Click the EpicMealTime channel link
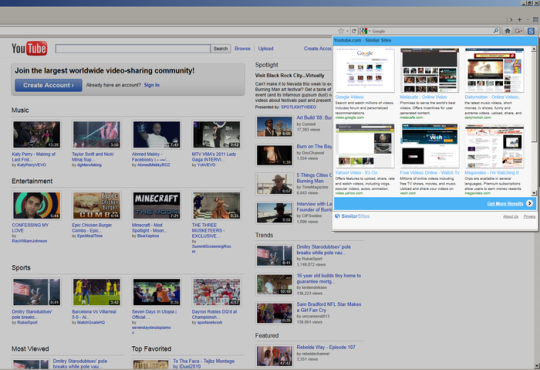Viewport: 540px width, 370px height. 89,236
